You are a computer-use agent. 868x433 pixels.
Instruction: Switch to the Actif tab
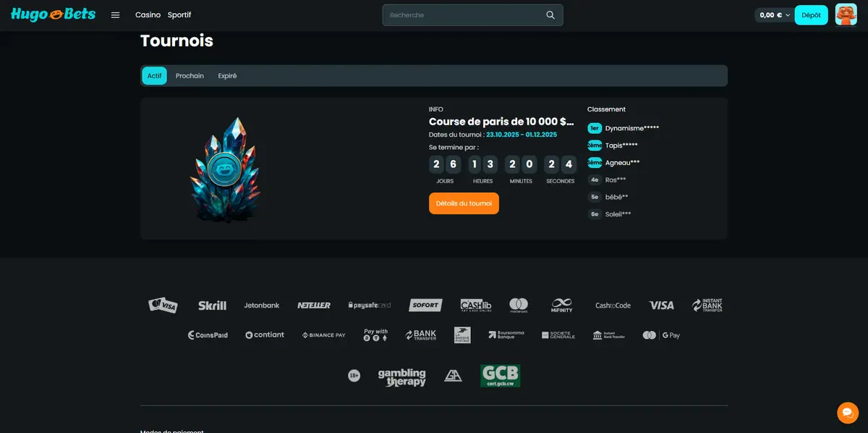155,76
